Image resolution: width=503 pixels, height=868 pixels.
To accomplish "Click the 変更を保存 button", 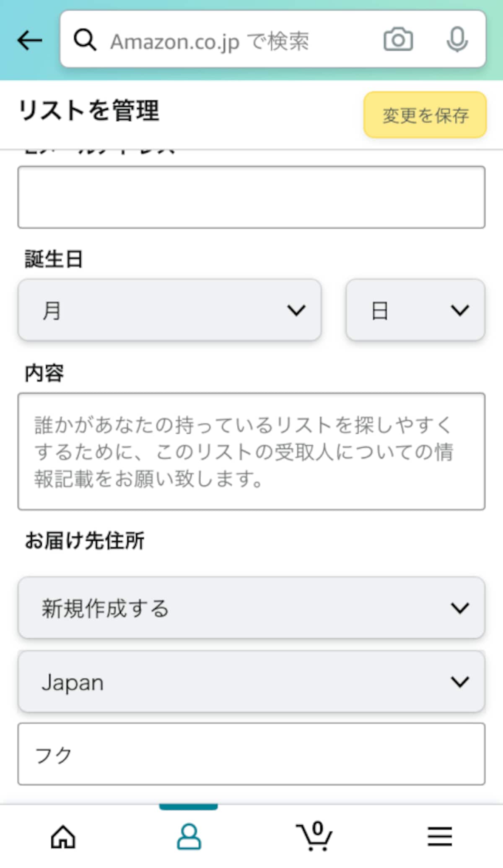I will [x=425, y=115].
